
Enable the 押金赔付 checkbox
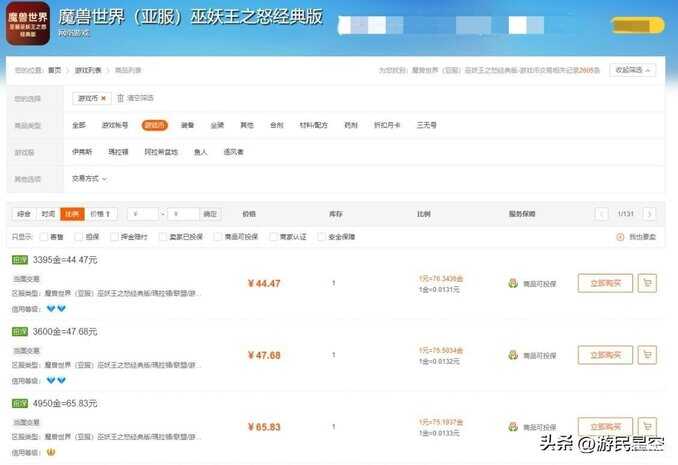[114, 237]
